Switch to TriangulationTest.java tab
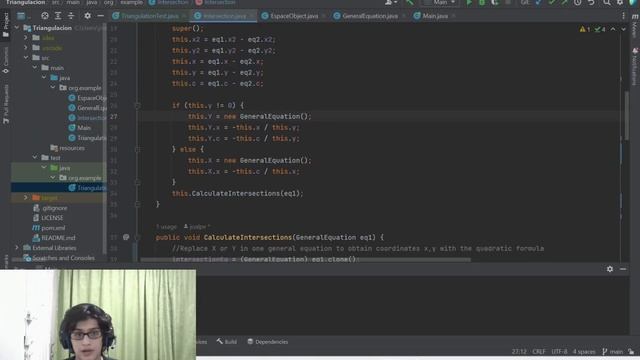 149,16
